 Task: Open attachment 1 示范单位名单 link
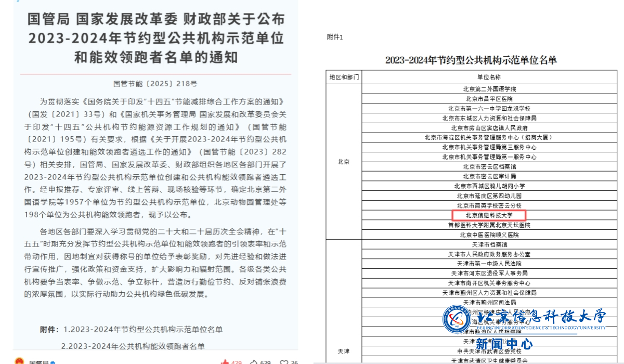[x=143, y=329]
